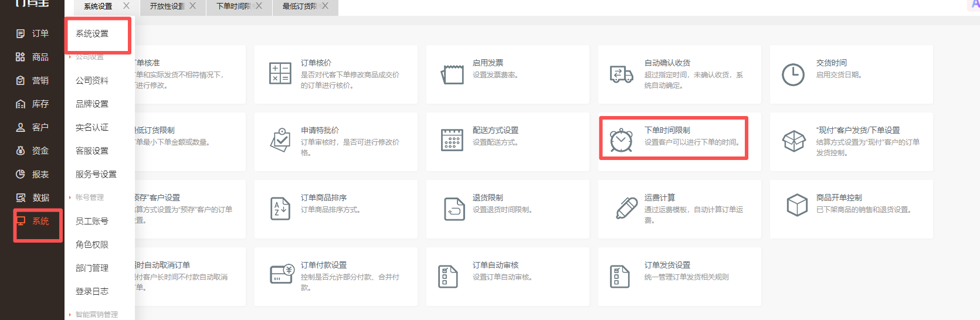Open the 订单核价 setting title
This screenshot has height=320, width=980.
click(316, 63)
